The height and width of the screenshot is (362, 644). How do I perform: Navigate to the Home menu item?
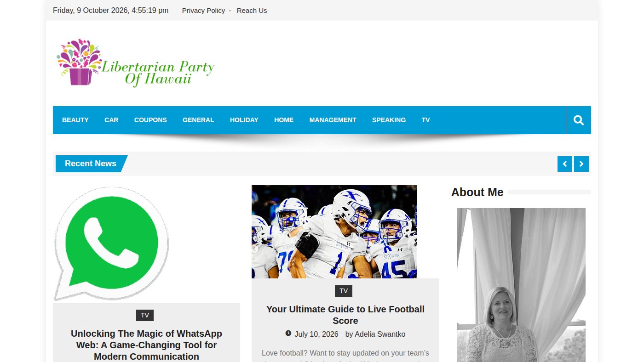[284, 120]
